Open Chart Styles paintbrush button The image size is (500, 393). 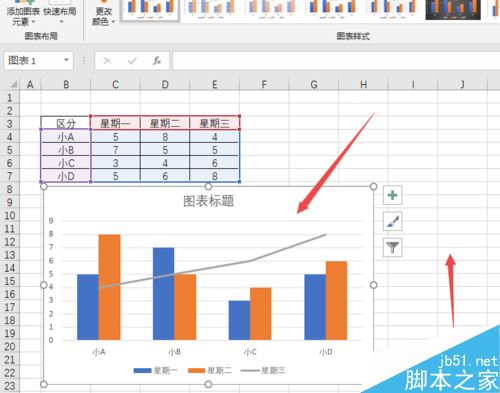[x=392, y=221]
